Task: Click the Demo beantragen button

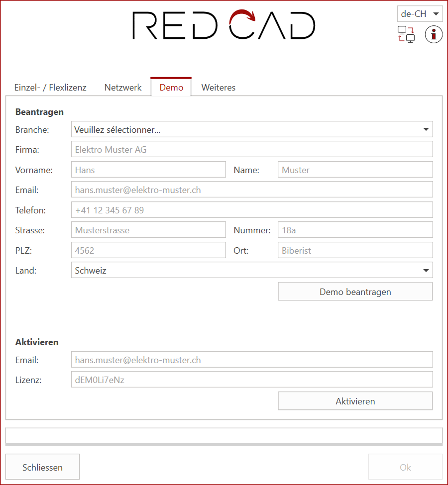Action: (355, 291)
